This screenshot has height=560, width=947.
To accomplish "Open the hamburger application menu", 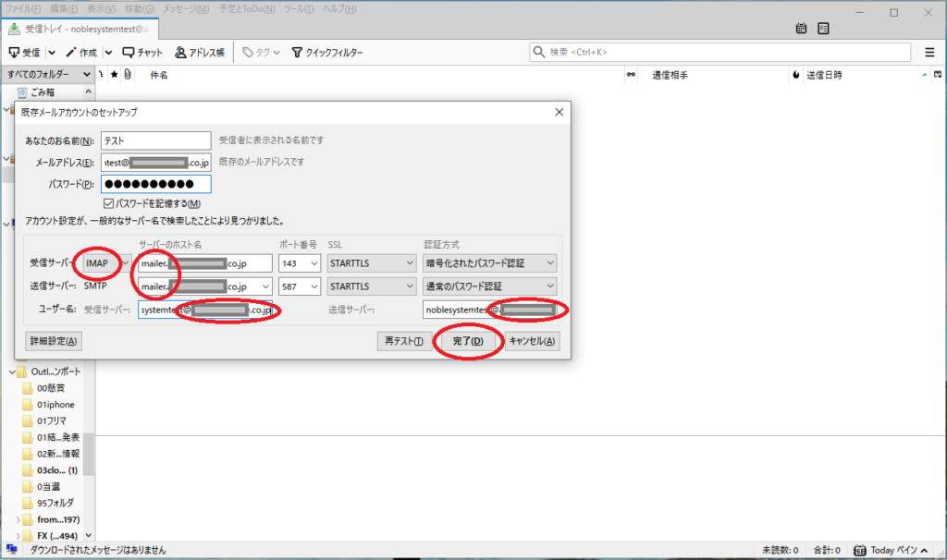I will click(929, 53).
